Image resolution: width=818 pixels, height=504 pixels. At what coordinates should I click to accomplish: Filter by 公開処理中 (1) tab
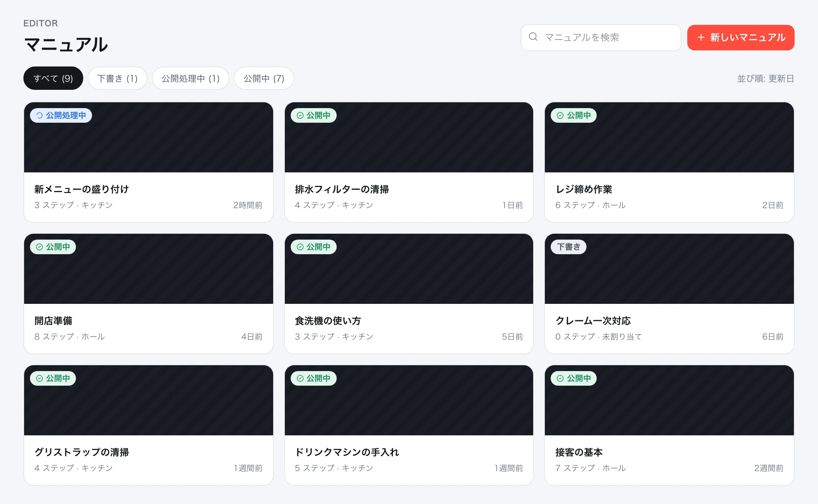(x=191, y=78)
